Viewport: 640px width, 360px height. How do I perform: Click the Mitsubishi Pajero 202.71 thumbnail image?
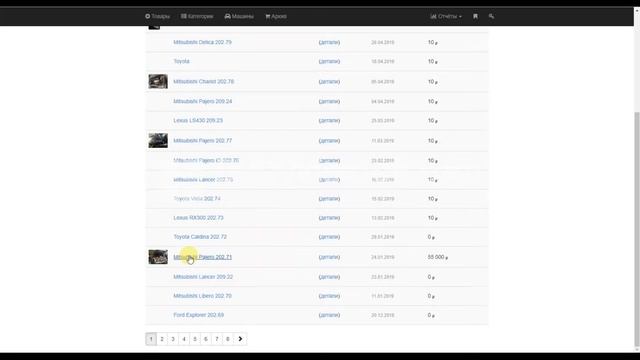click(158, 257)
